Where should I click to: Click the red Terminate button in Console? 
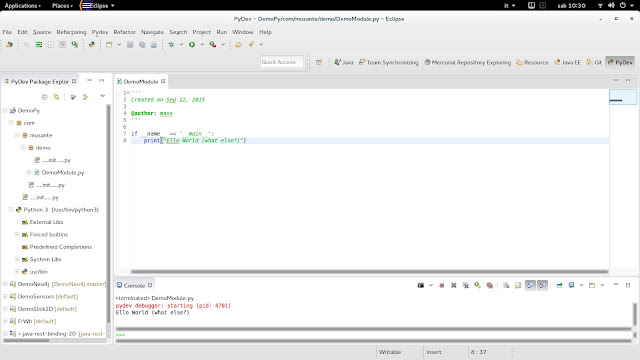pyautogui.click(x=442, y=285)
